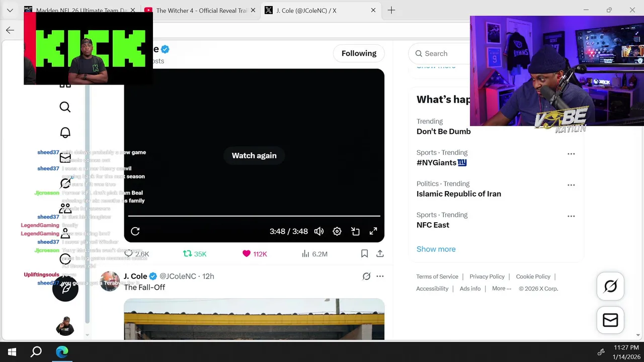644x362 pixels.
Task: Click the page scrollbar down arrow
Action: click(639, 335)
